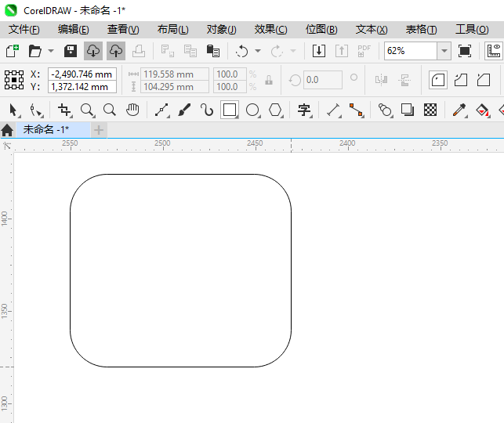Click the Mirror vertically icon

[404, 80]
